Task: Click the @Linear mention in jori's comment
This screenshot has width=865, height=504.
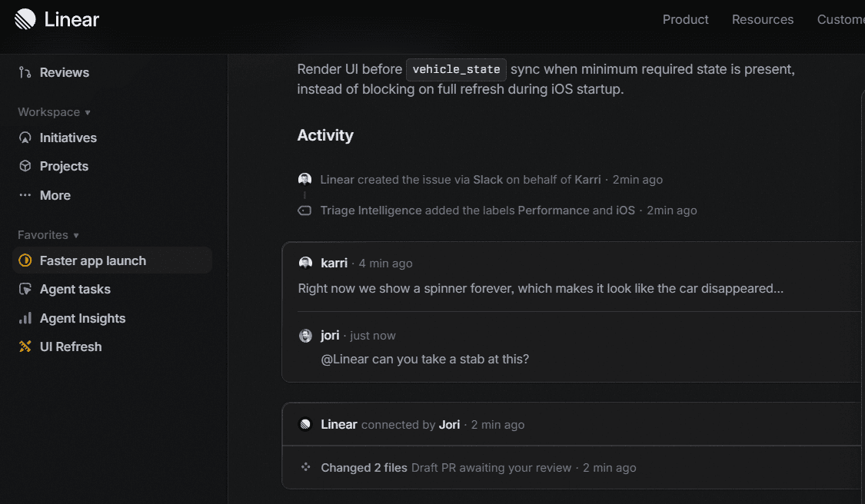Action: (x=344, y=359)
